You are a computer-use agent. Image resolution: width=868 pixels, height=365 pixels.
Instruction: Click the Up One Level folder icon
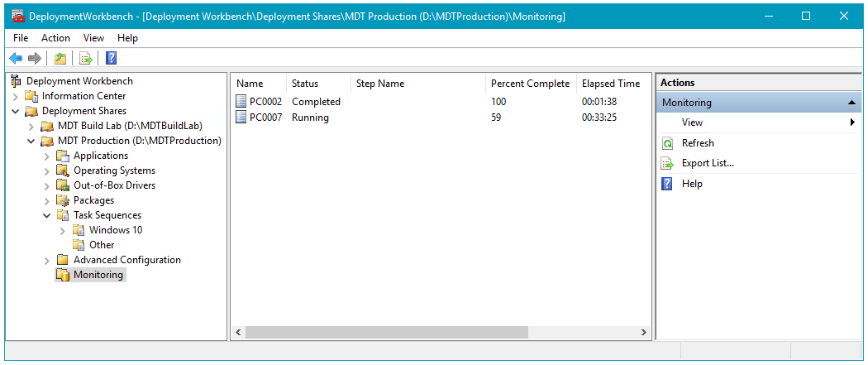(x=60, y=58)
